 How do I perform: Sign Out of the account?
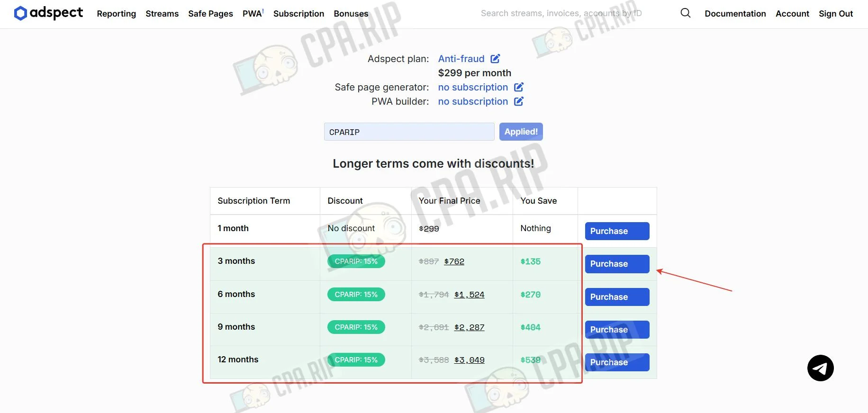coord(836,14)
